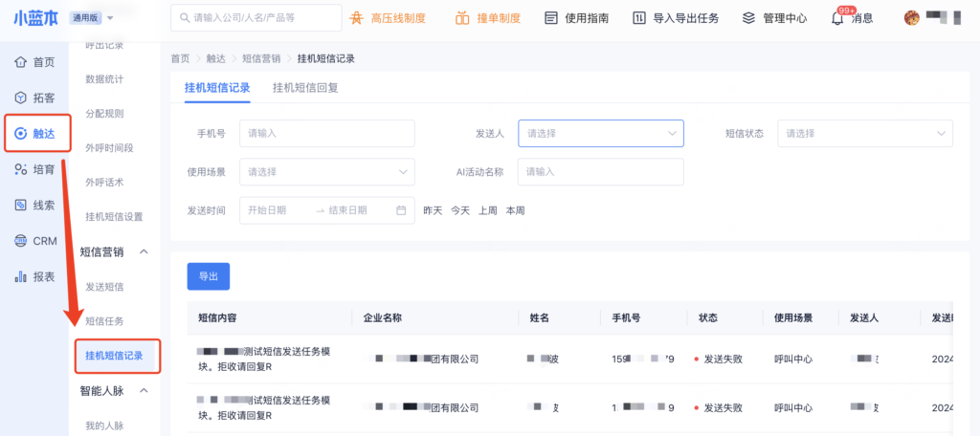Open the CRM module icon
980x436 pixels.
click(20, 241)
